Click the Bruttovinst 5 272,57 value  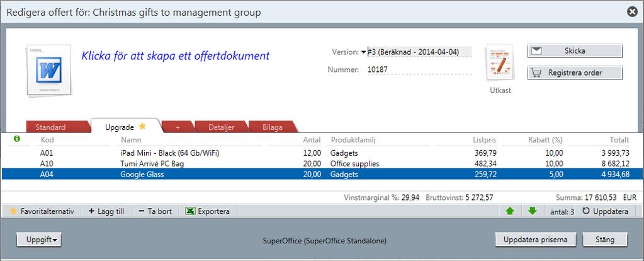pos(479,198)
